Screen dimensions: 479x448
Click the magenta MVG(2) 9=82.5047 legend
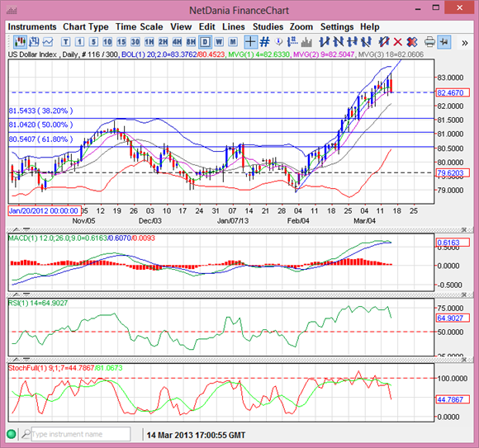pyautogui.click(x=324, y=54)
